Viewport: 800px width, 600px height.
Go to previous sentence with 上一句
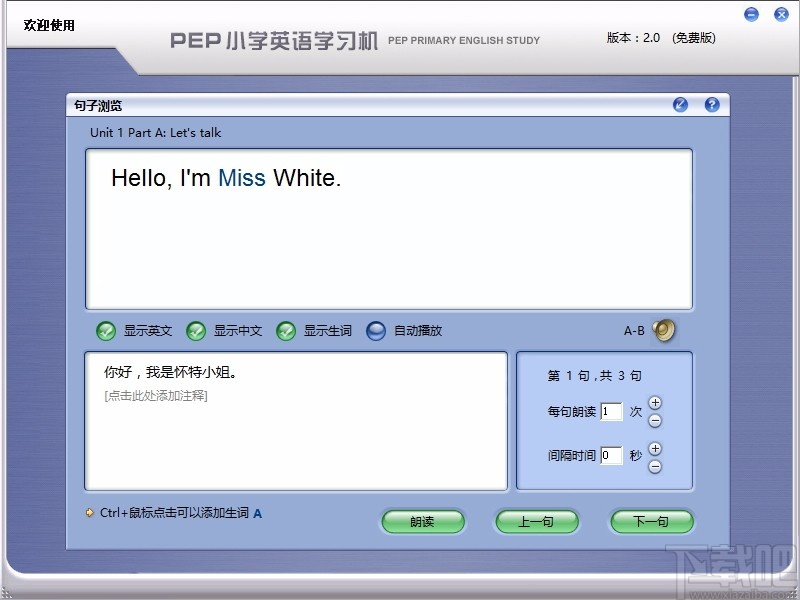[x=537, y=522]
